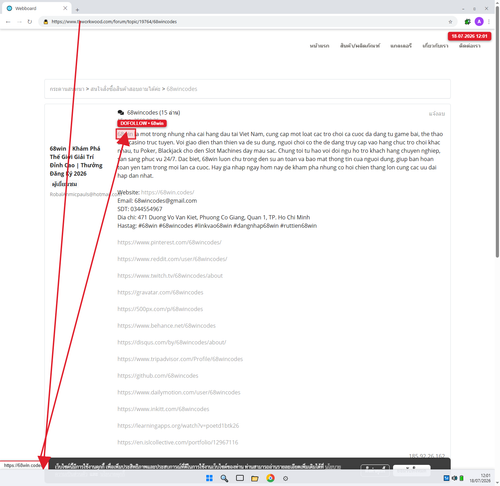This screenshot has width=500, height=486.
Task: Open the taskbar clock showing 12:01
Action: (x=480, y=478)
